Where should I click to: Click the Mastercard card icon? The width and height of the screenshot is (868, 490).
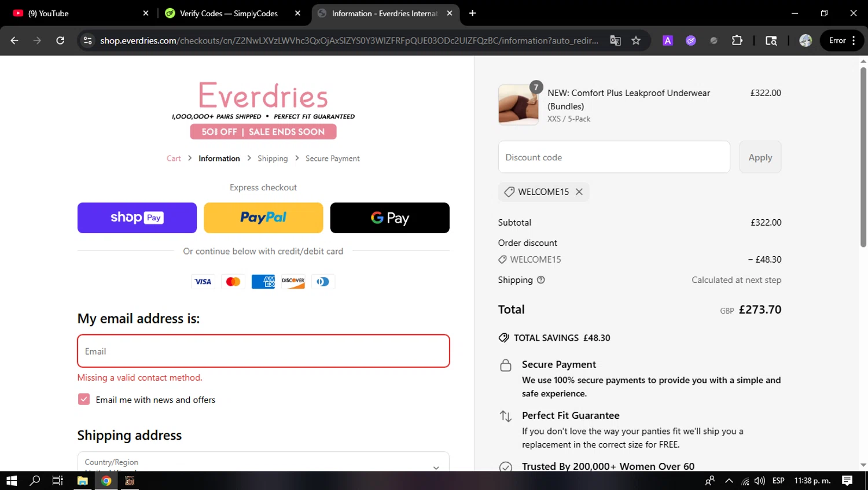(x=233, y=282)
